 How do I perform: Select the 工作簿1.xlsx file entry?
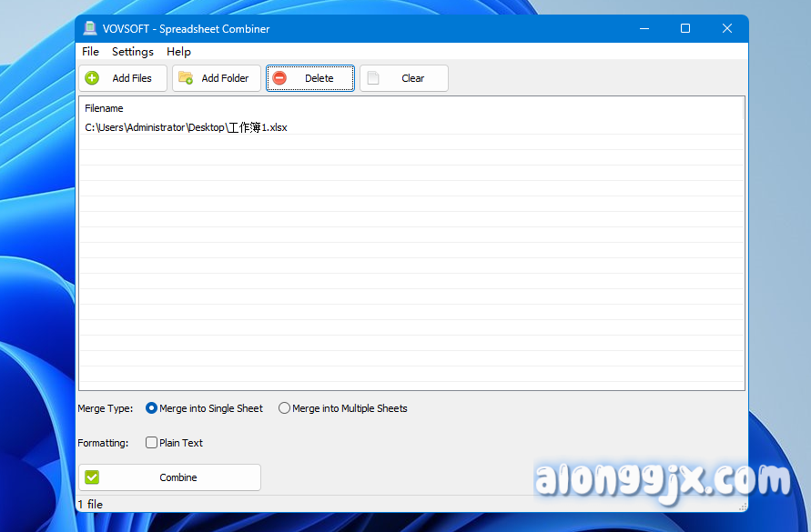186,127
